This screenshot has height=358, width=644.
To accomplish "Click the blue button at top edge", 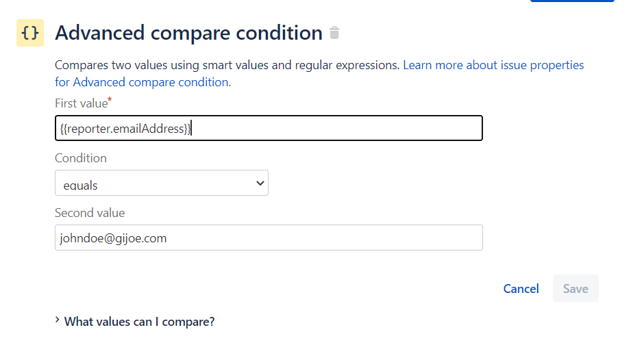I will [572, 1].
